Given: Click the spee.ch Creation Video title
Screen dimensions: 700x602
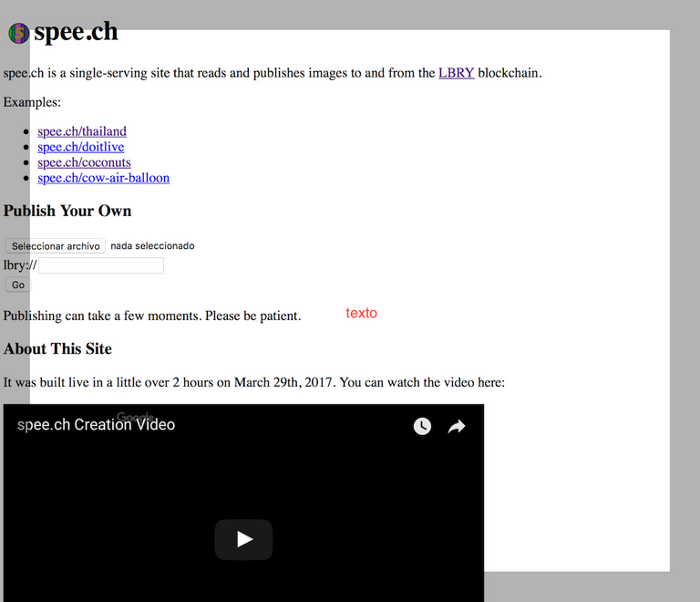Looking at the screenshot, I should [96, 424].
